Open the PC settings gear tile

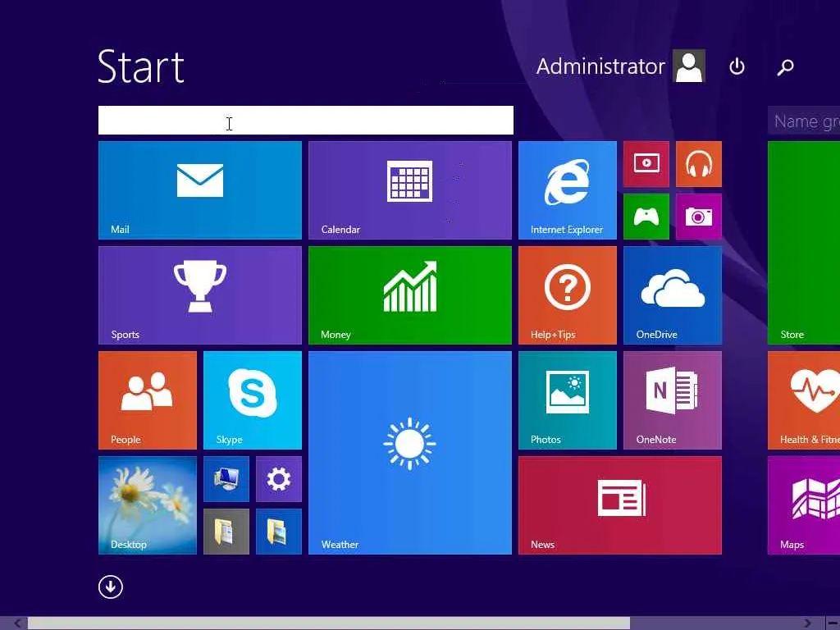click(279, 479)
